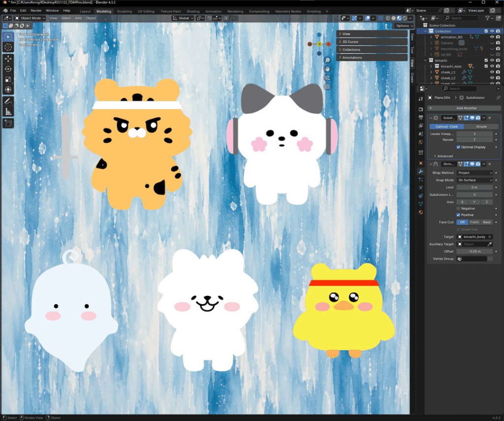504x421 pixels.
Task: Choose the Move tool
Action: pyautogui.click(x=8, y=59)
